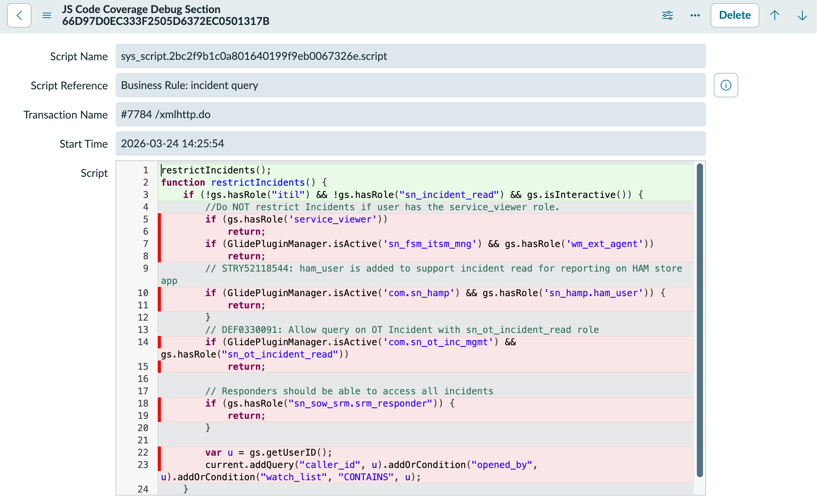Click the Responders comment on line 17

349,391
